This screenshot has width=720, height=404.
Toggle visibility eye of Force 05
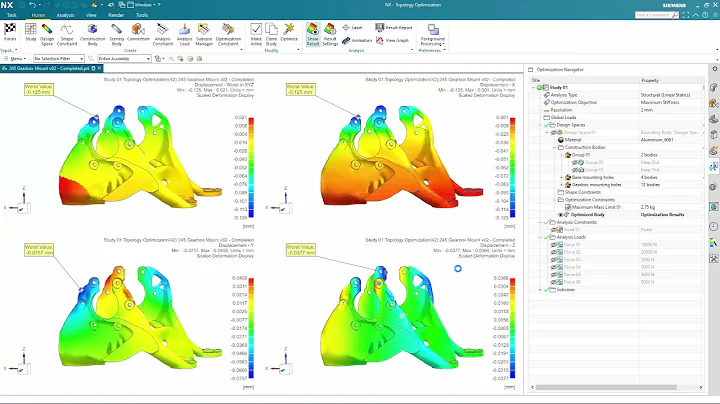coord(554,275)
